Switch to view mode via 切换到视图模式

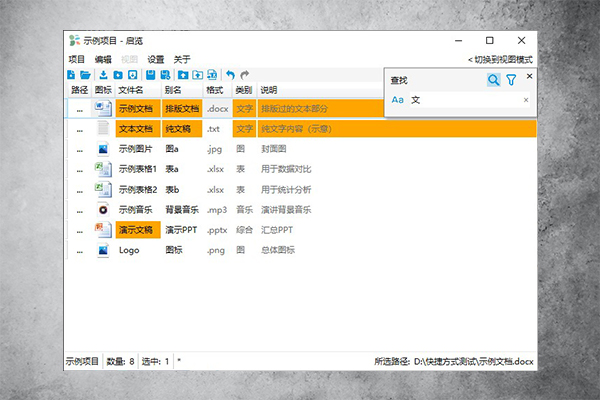pyautogui.click(x=500, y=60)
